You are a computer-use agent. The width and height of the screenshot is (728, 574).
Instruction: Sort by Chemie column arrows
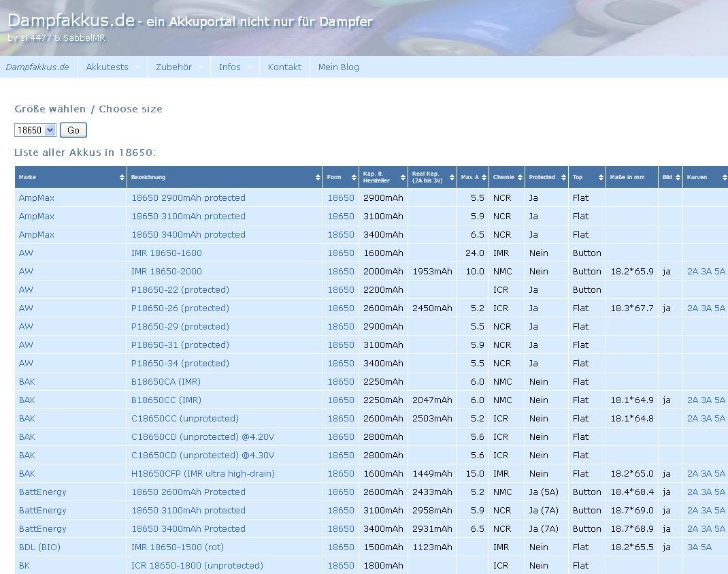(519, 177)
